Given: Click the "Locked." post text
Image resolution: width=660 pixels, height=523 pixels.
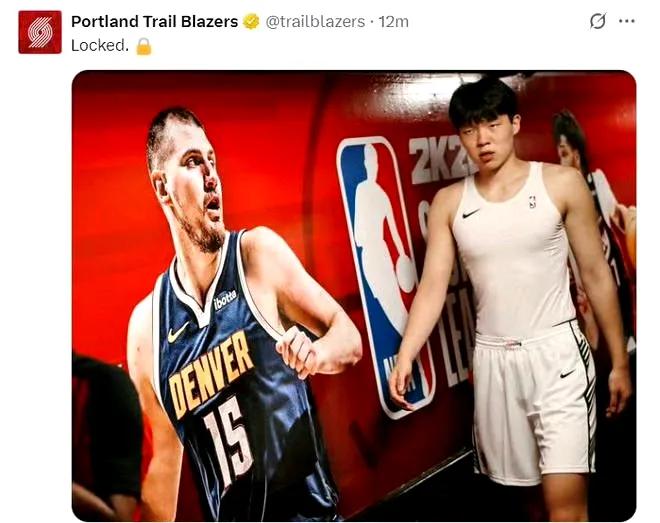Looking at the screenshot, I should click(100, 45).
